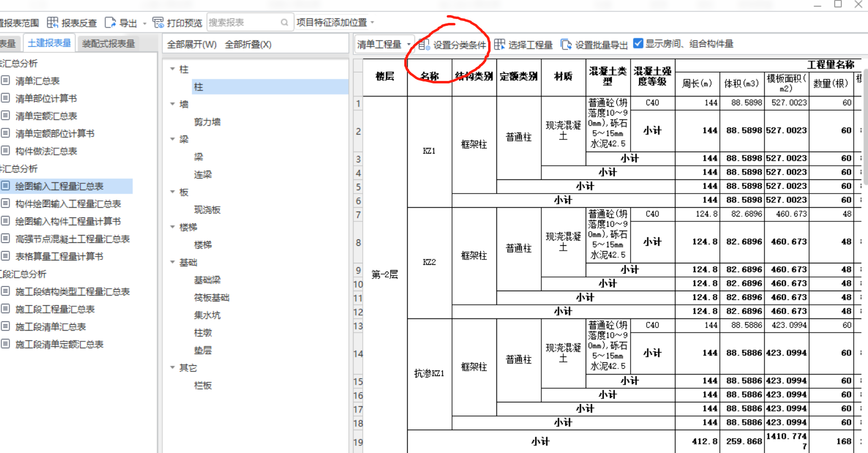Click the KZ2 name cell
The width and height of the screenshot is (868, 453).
click(430, 262)
